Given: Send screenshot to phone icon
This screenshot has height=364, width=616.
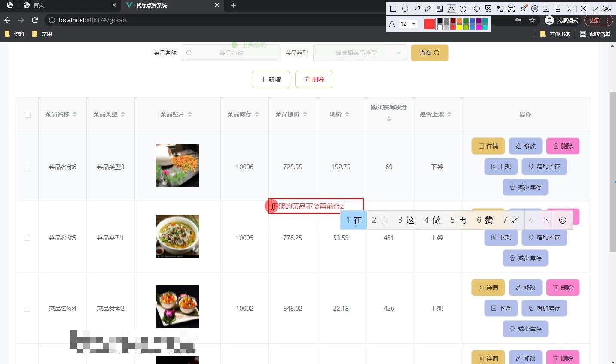Looking at the screenshot, I should click(x=558, y=9).
